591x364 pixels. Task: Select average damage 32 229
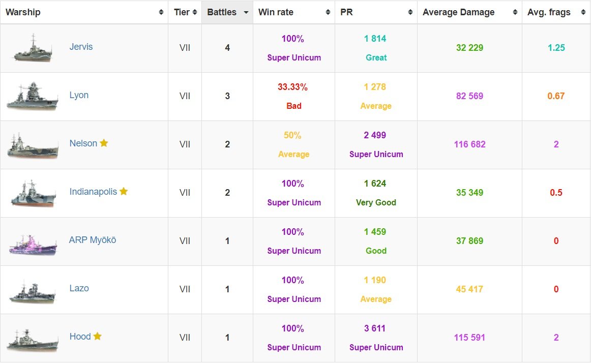469,47
